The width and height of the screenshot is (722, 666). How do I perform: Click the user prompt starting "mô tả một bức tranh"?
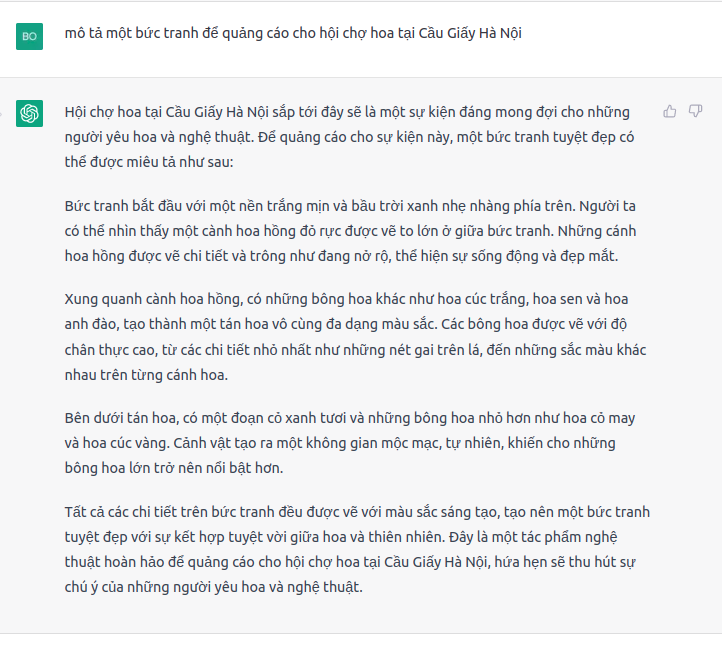293,34
